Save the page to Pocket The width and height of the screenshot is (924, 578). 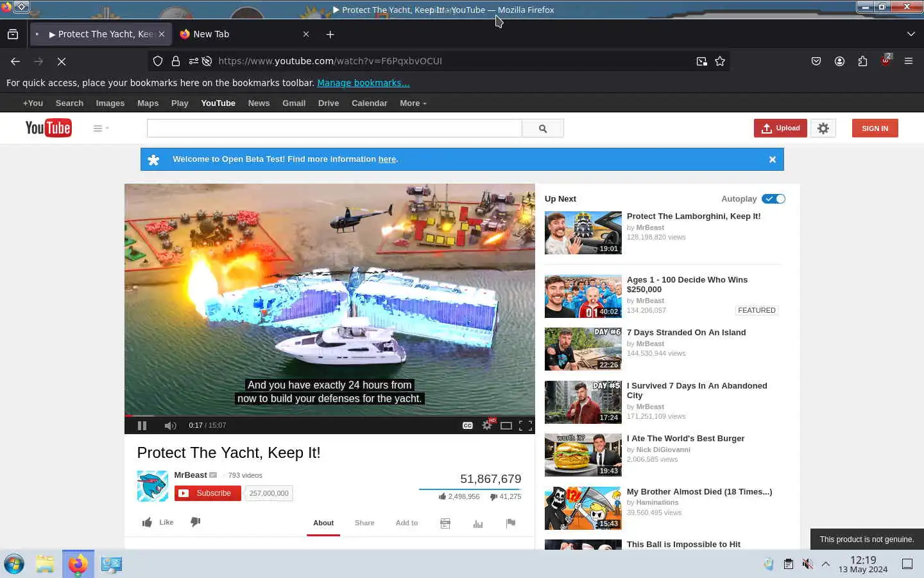pos(816,61)
